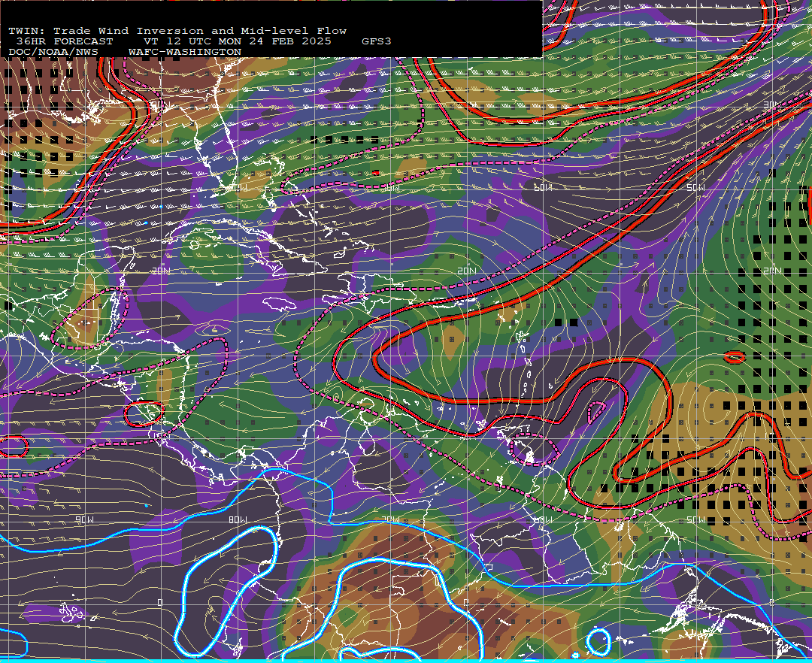812x663 pixels.
Task: Click the "DOC/NOAA/NWS" header text
Action: pos(53,53)
